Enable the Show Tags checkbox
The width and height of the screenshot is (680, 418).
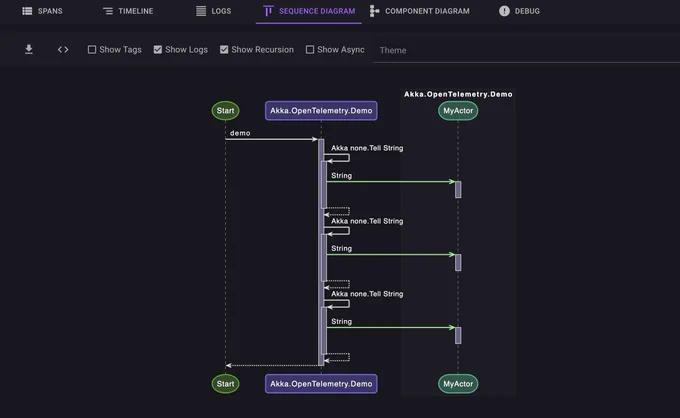[92, 49]
